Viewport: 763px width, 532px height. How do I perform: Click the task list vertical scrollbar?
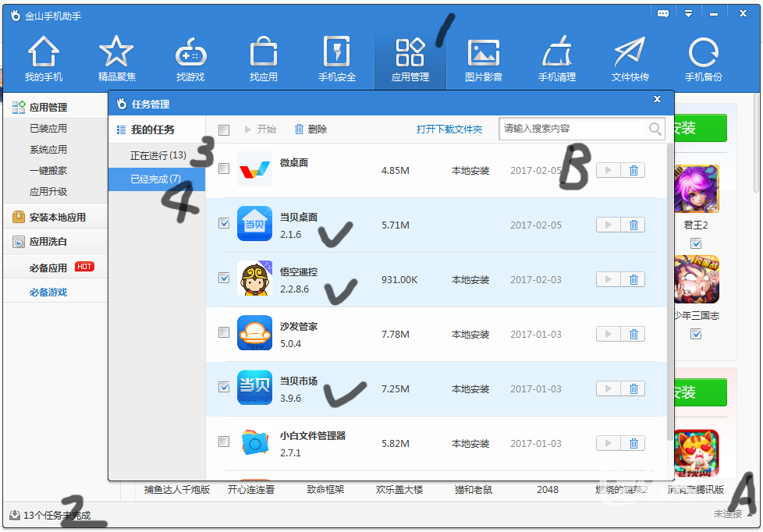[x=670, y=292]
